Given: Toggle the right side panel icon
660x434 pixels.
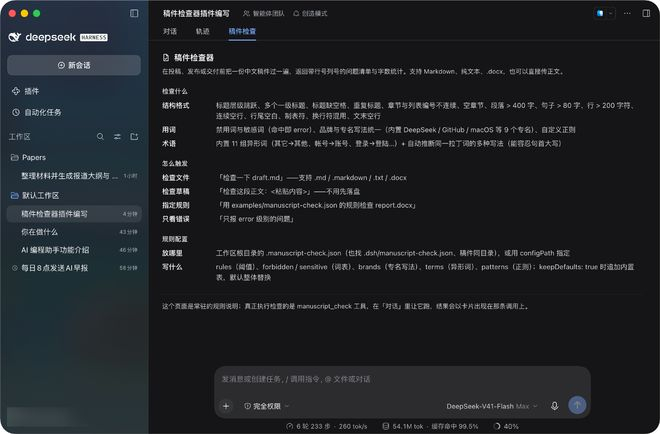Looking at the screenshot, I should 647,13.
